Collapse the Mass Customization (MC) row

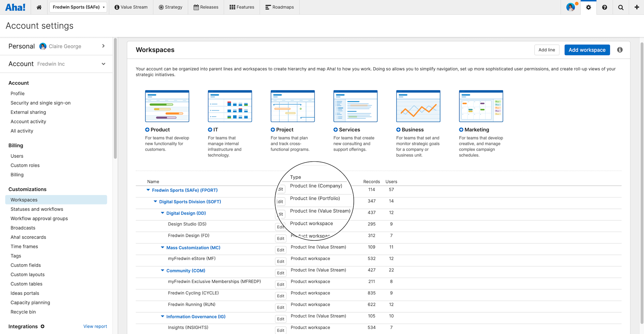pos(162,248)
